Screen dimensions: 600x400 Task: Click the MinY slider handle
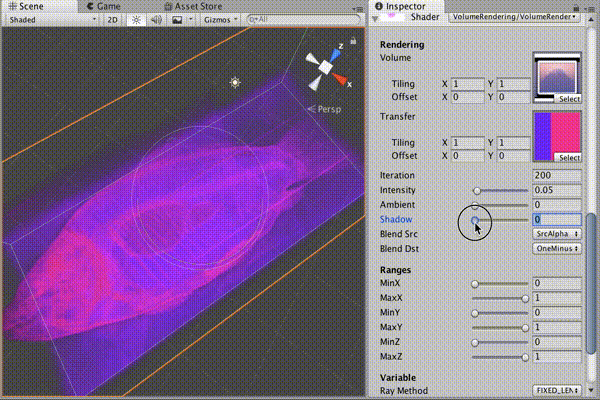click(x=475, y=313)
